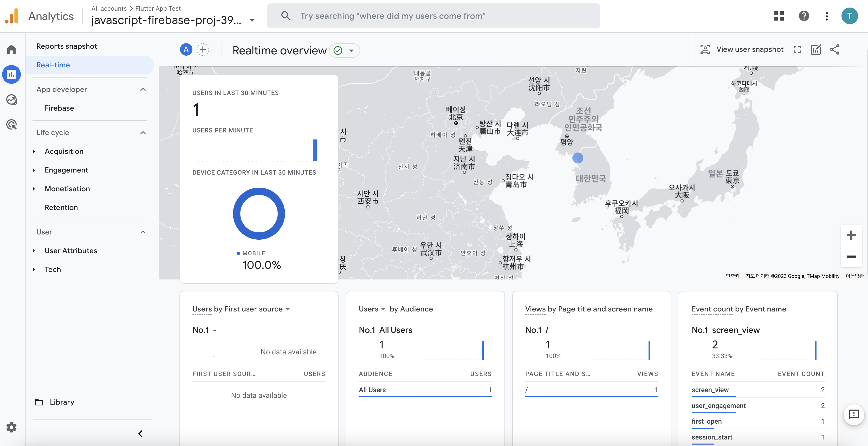This screenshot has height=446, width=868.
Task: Open Admin settings gear icon
Action: [x=11, y=427]
